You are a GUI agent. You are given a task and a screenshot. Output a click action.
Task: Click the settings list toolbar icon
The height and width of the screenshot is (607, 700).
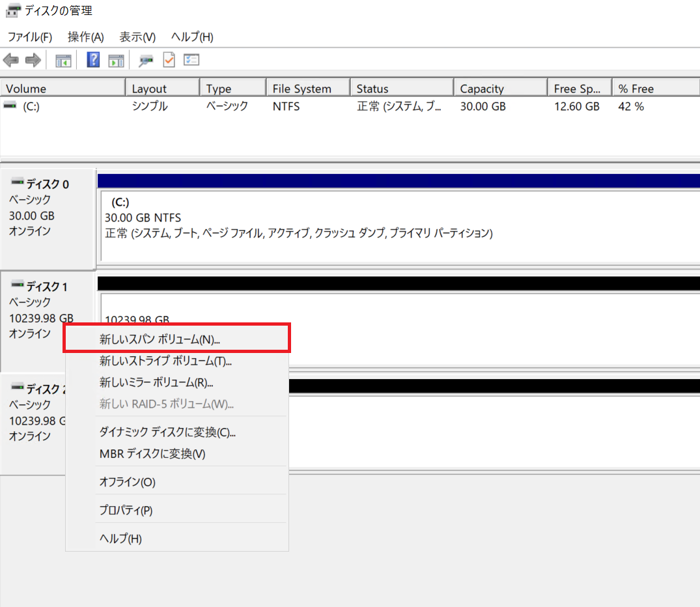(191, 60)
